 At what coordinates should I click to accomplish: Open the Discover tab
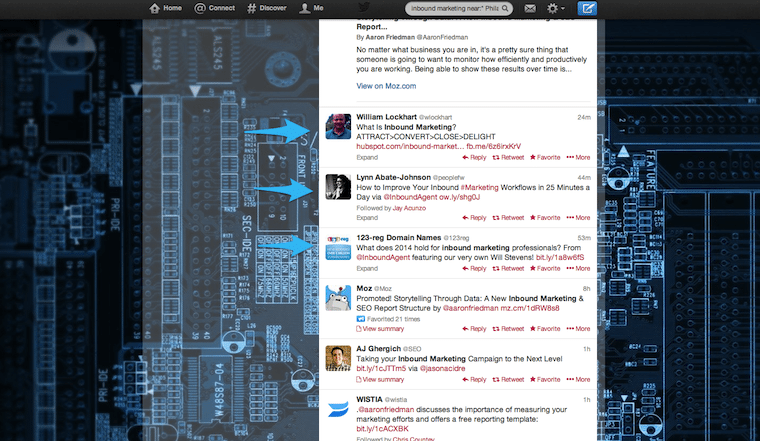click(266, 8)
